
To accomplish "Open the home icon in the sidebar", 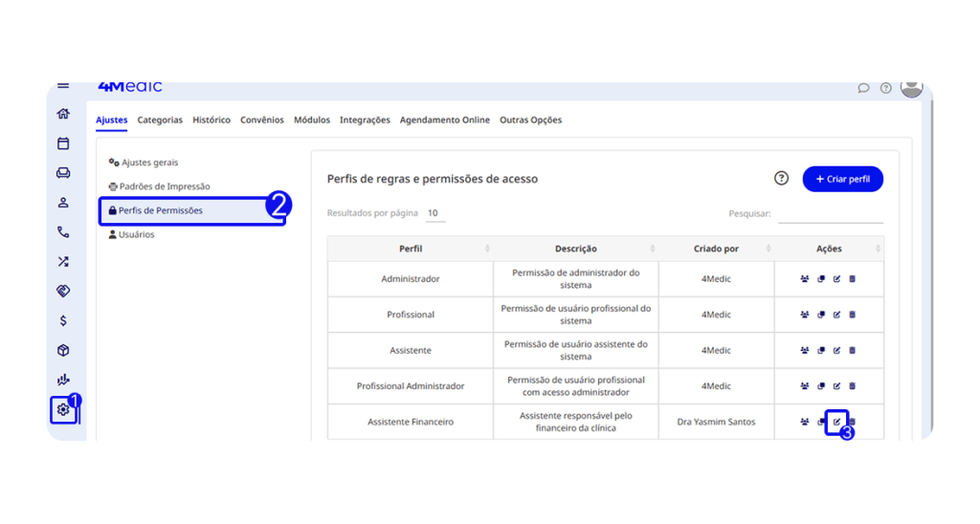I will (x=63, y=114).
